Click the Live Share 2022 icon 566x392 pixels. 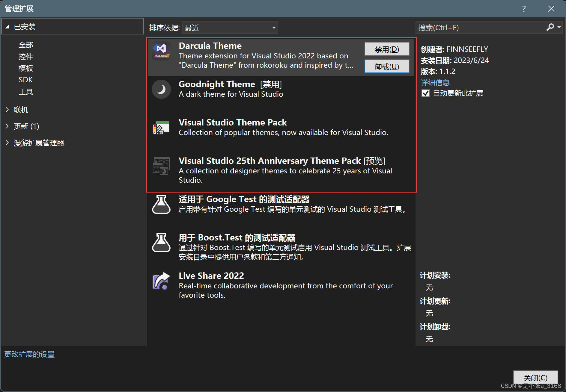pyautogui.click(x=161, y=281)
